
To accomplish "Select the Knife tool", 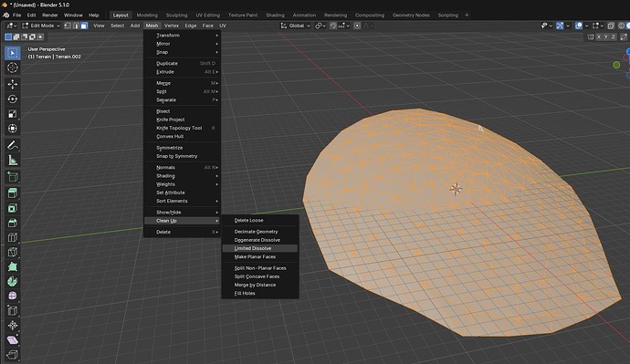I will click(13, 252).
